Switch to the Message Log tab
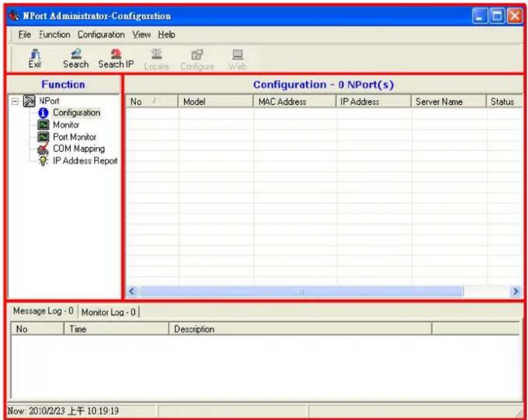This screenshot has width=528, height=420. tap(43, 311)
